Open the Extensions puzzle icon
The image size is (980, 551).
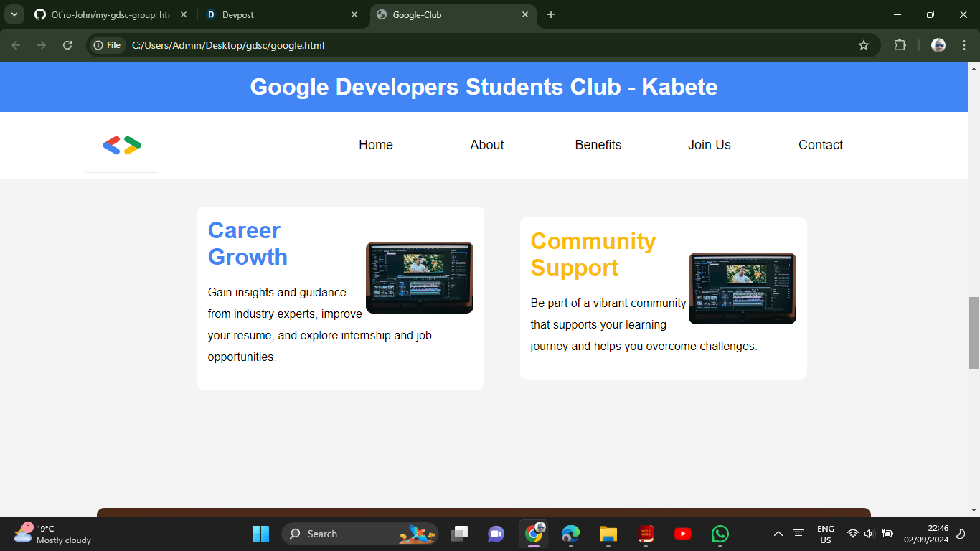click(x=900, y=45)
